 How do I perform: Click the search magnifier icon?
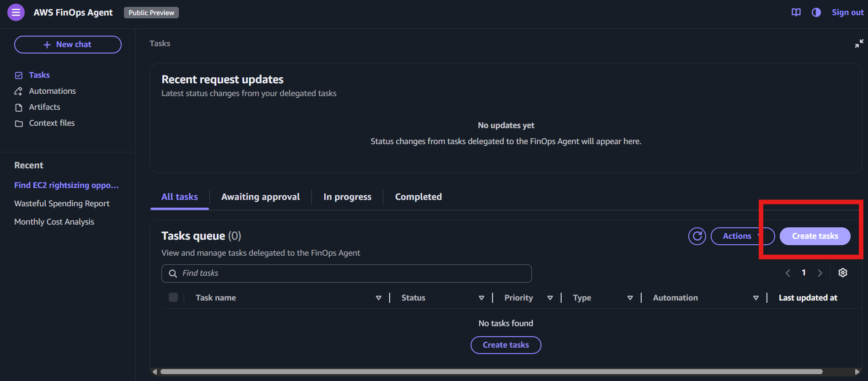(173, 274)
